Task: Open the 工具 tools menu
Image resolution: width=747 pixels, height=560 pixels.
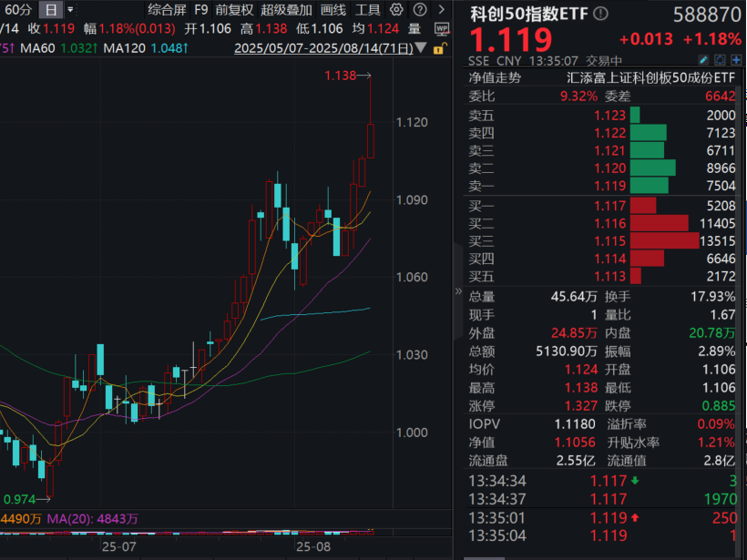Action: point(368,10)
